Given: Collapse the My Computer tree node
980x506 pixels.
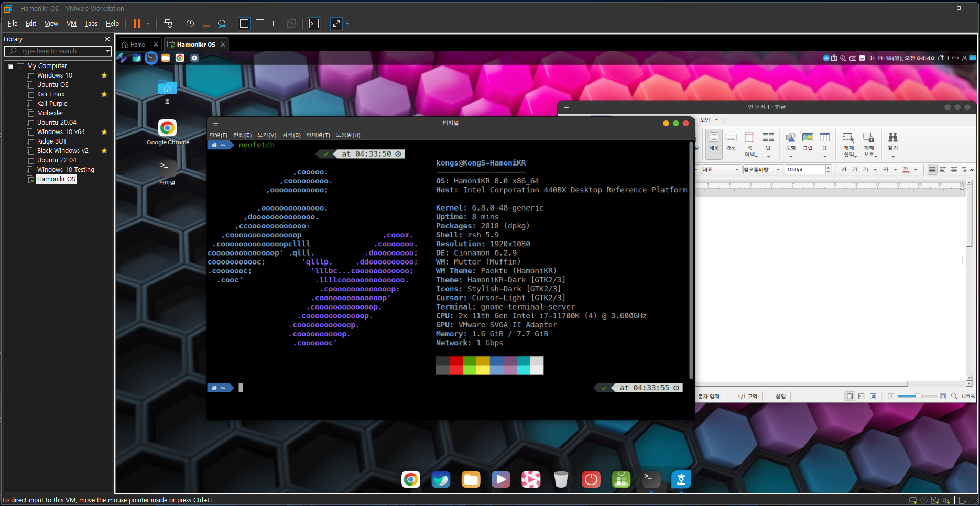Looking at the screenshot, I should 10,67.
